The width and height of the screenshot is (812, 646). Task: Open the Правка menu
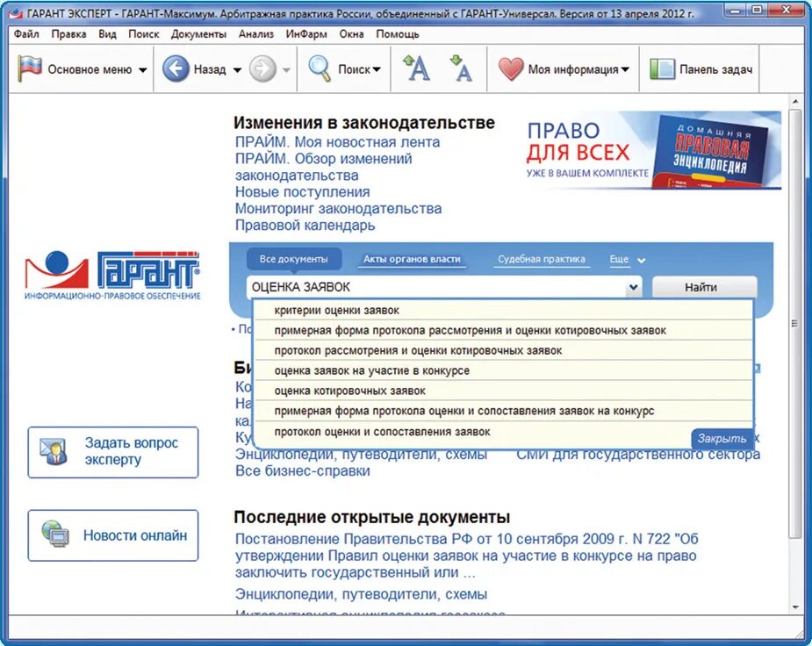68,34
